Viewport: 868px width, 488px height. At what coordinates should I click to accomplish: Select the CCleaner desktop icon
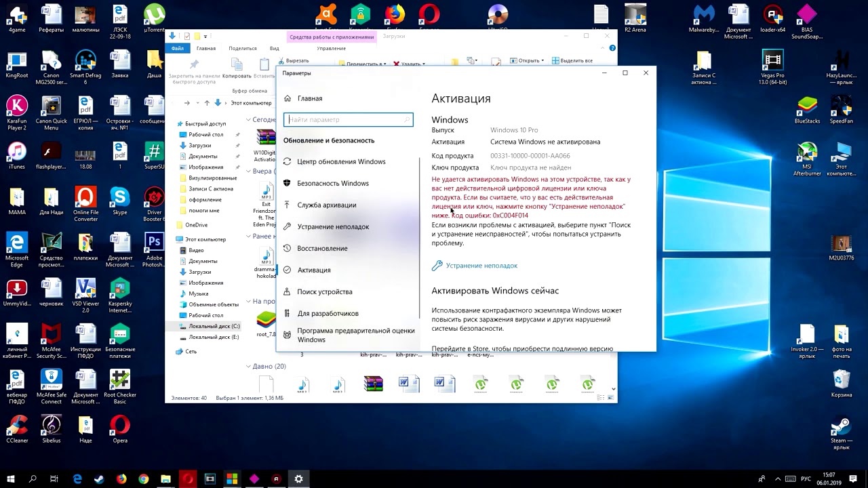pos(17,429)
